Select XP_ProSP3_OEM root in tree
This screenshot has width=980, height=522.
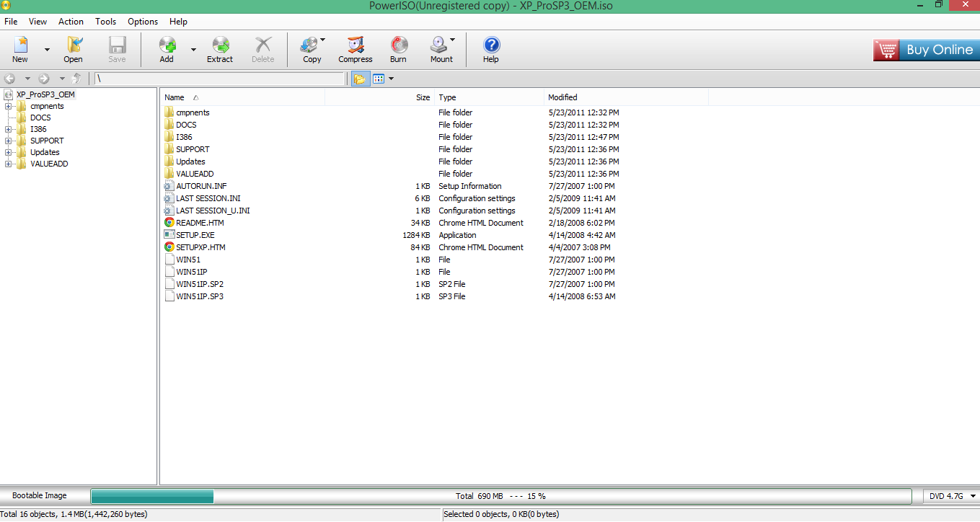pyautogui.click(x=45, y=94)
